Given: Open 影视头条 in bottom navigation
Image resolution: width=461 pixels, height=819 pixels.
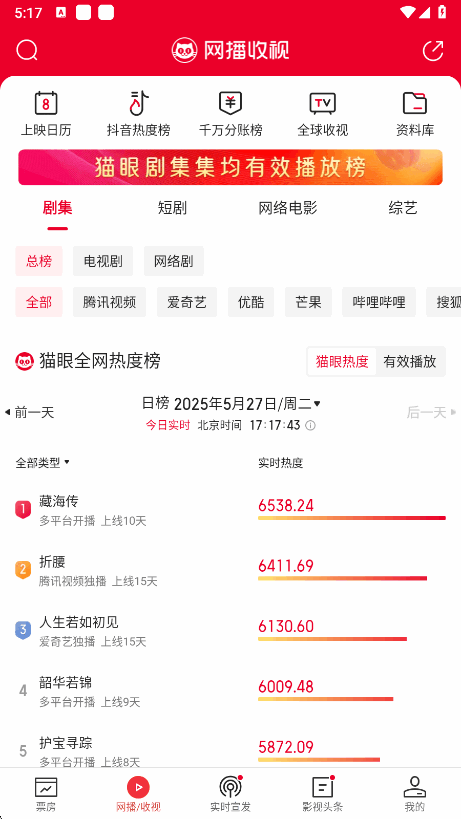Looking at the screenshot, I should tap(323, 793).
